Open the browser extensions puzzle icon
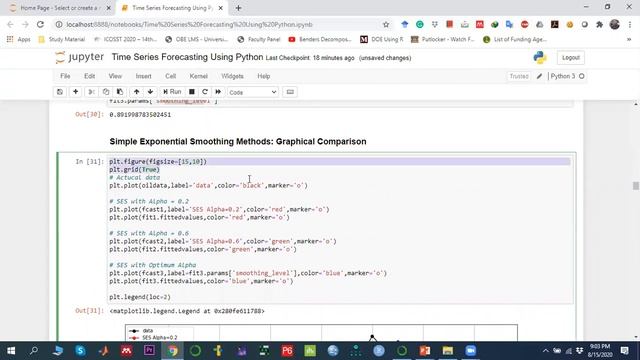 click(x=599, y=24)
